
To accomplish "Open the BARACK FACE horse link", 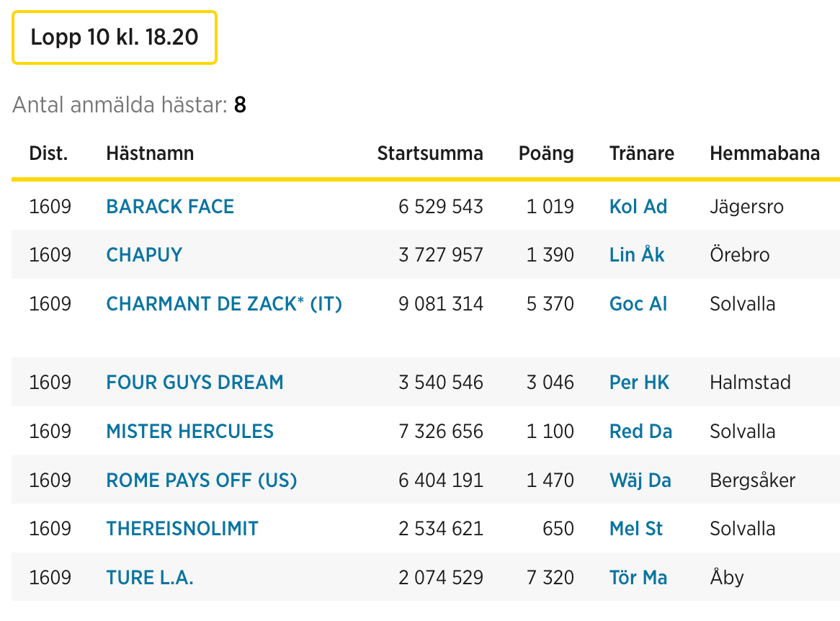I will pyautogui.click(x=170, y=207).
